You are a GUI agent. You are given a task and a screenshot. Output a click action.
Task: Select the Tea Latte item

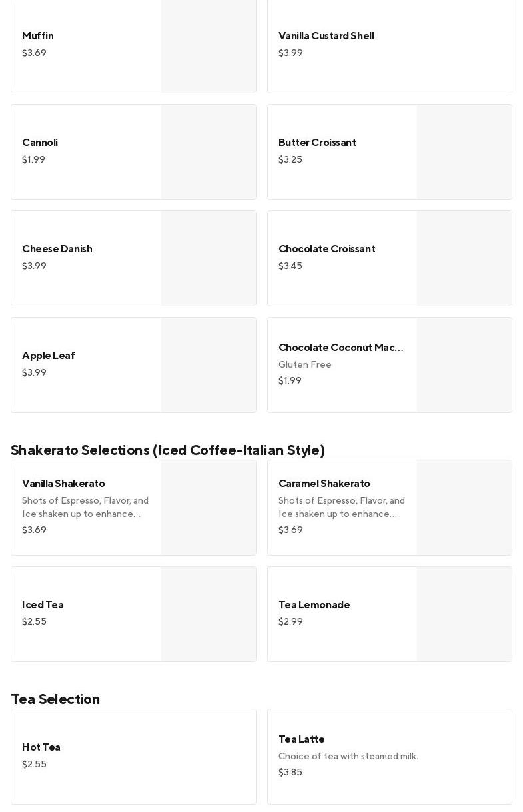tap(302, 739)
